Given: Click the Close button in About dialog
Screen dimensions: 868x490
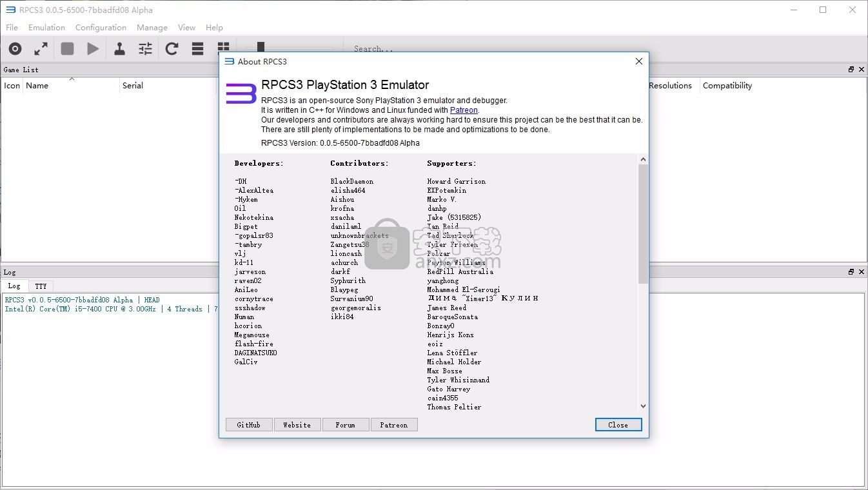Looking at the screenshot, I should tap(618, 425).
